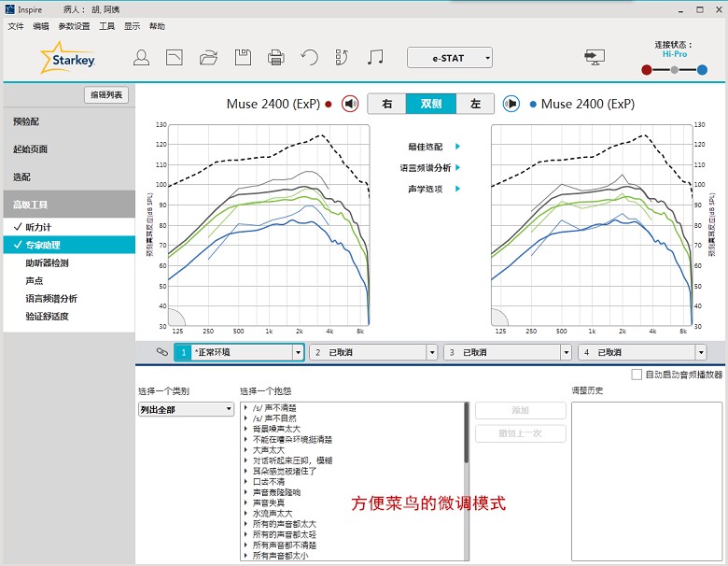Open the e-STAT formula dropdown
The height and width of the screenshot is (566, 728).
pos(450,58)
